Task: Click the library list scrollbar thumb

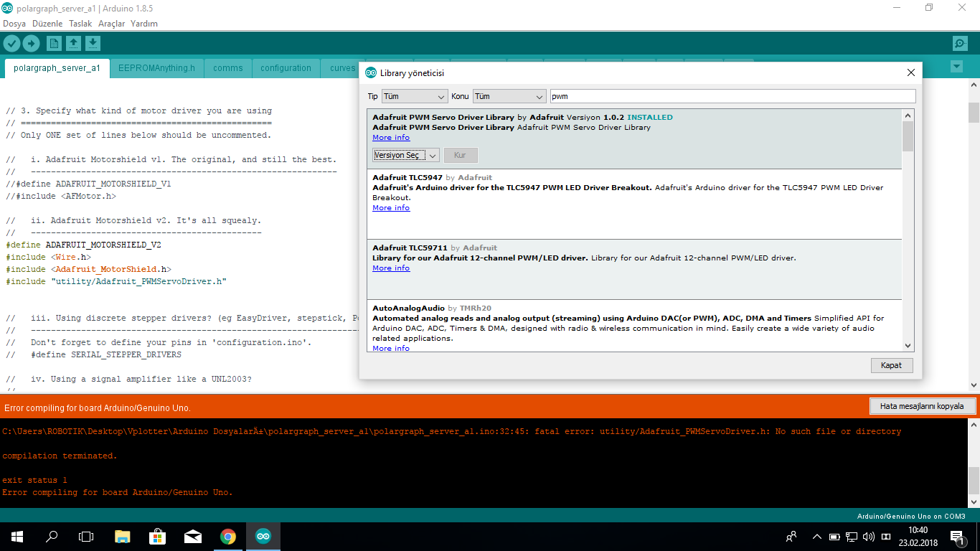Action: tap(908, 136)
